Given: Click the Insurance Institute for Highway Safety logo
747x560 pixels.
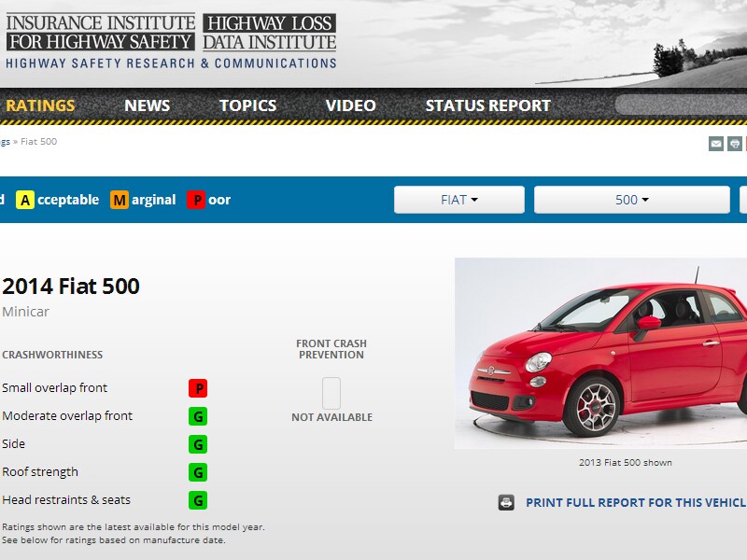Looking at the screenshot, I should (101, 32).
